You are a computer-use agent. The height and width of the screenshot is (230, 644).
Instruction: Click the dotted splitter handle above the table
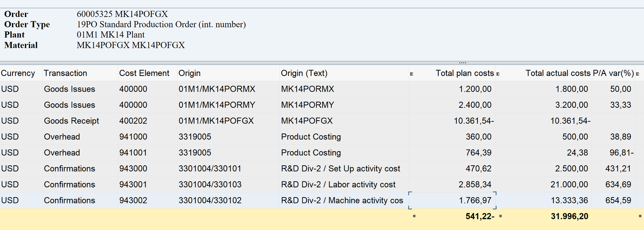tap(462, 63)
